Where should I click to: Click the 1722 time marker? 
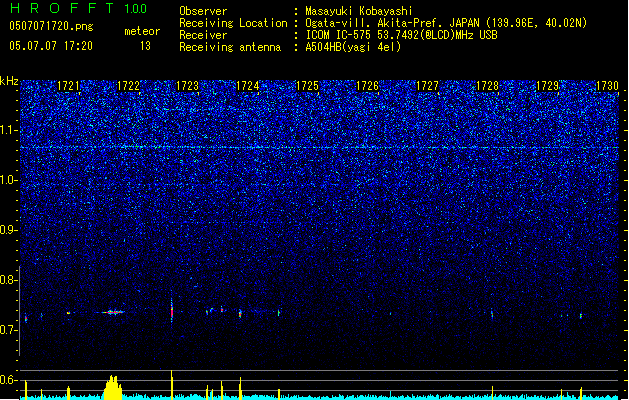coord(128,86)
